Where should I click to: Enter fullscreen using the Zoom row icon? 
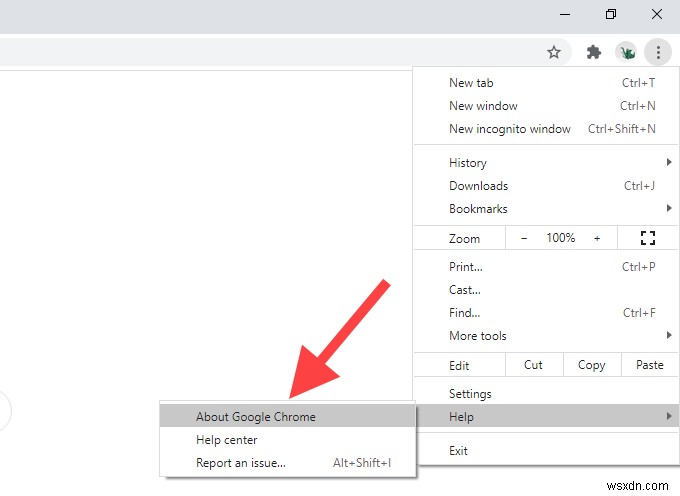(647, 238)
